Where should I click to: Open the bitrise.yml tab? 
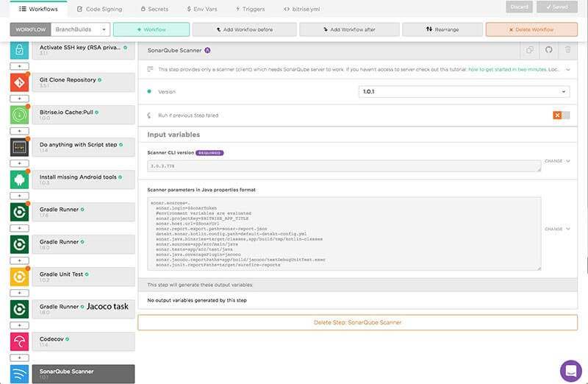[x=301, y=9]
